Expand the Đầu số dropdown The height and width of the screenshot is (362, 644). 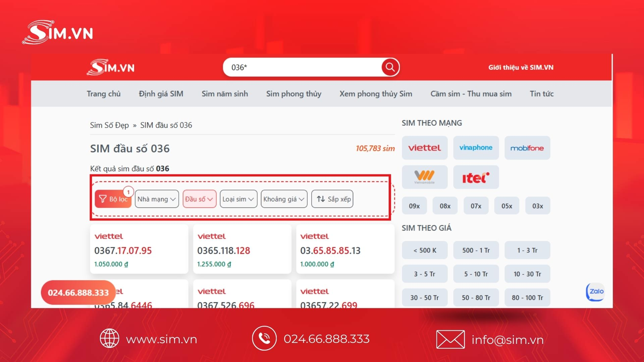click(199, 199)
